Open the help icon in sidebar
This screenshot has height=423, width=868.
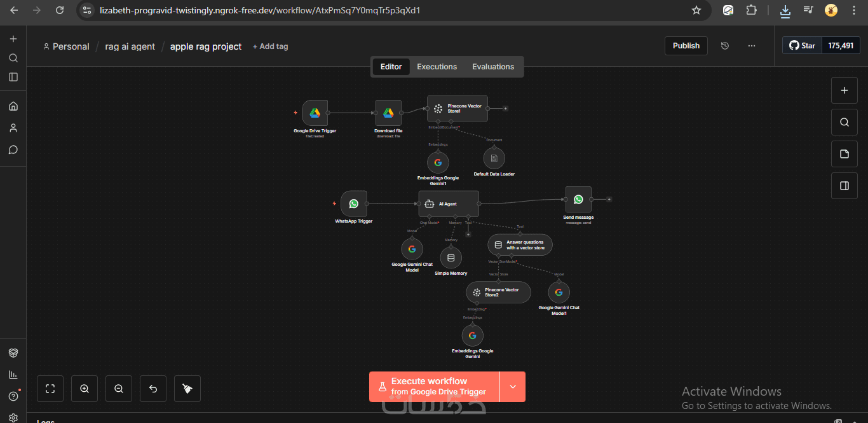(13, 396)
